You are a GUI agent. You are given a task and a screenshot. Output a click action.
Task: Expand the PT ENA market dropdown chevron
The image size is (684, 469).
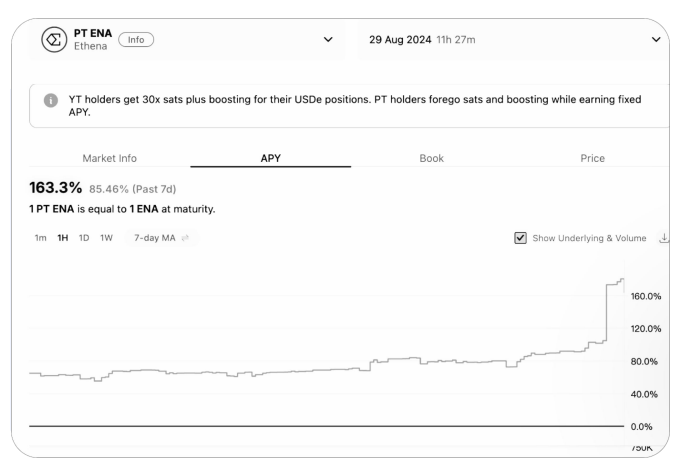point(328,40)
